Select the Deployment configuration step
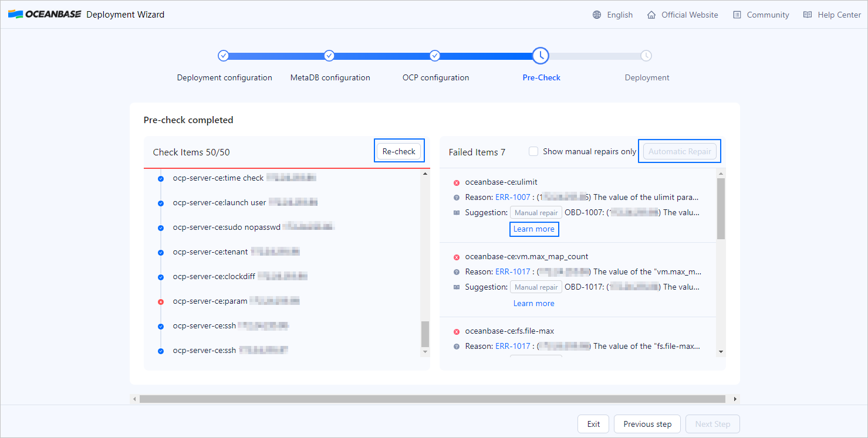The width and height of the screenshot is (868, 438). click(224, 56)
